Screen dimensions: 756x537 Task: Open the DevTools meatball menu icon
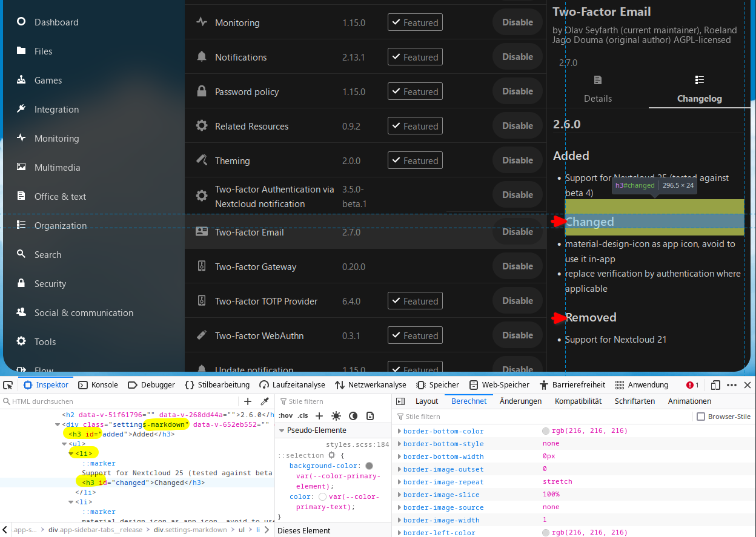(732, 384)
